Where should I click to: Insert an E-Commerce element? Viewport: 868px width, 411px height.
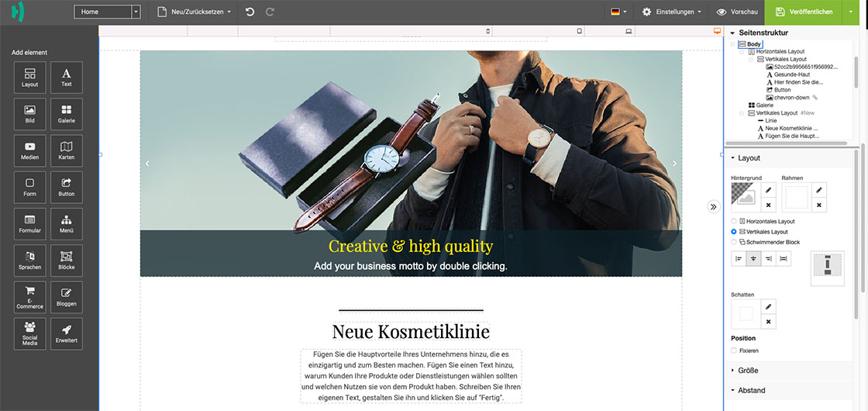click(30, 297)
